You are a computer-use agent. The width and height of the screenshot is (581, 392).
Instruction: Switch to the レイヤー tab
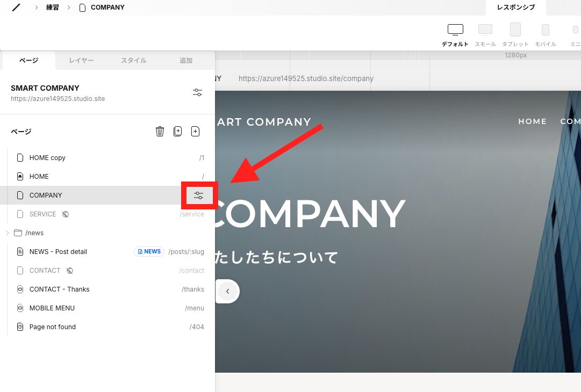click(81, 60)
